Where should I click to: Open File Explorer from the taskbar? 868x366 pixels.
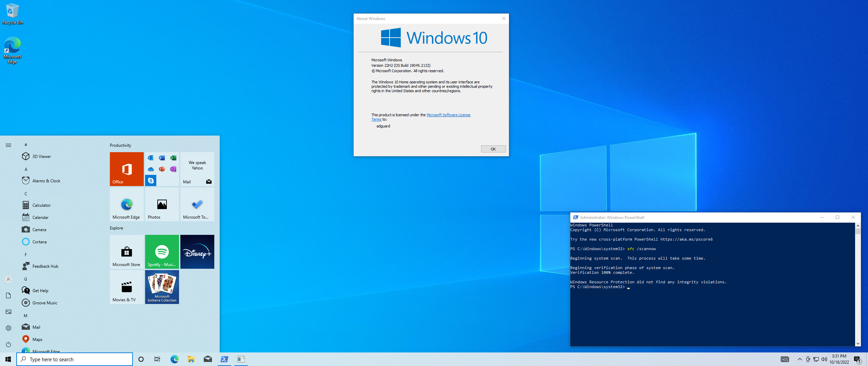[x=191, y=359]
